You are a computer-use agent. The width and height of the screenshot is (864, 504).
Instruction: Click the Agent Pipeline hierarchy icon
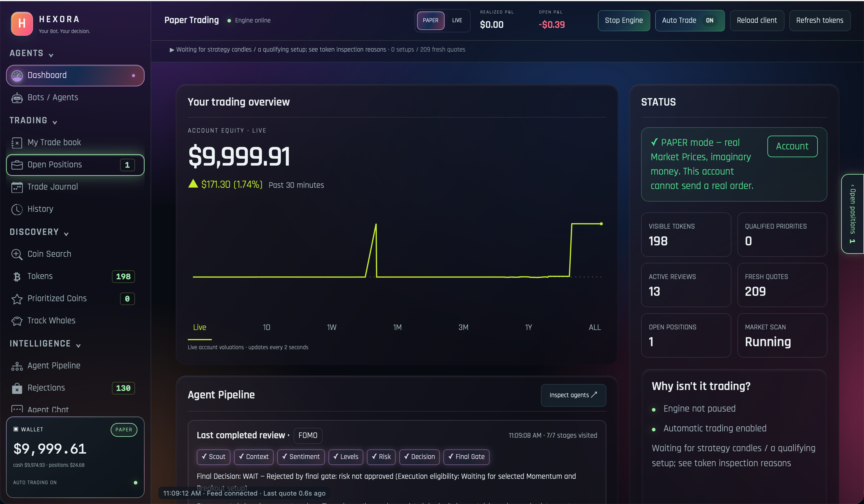click(17, 366)
